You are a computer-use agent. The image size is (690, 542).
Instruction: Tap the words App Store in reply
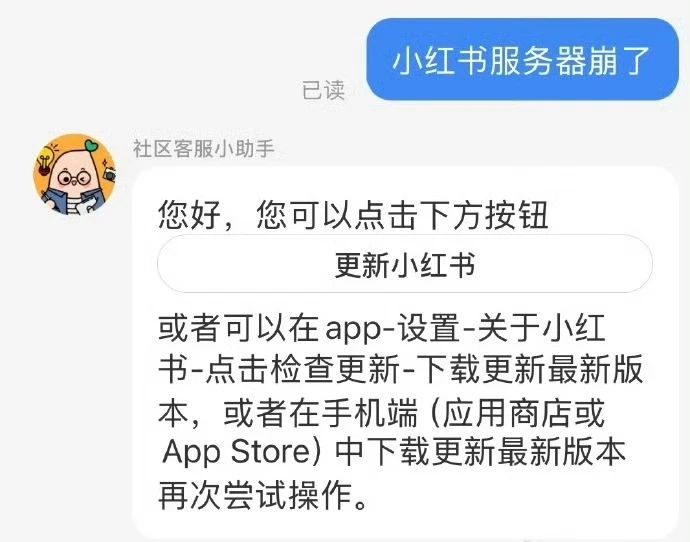237,450
